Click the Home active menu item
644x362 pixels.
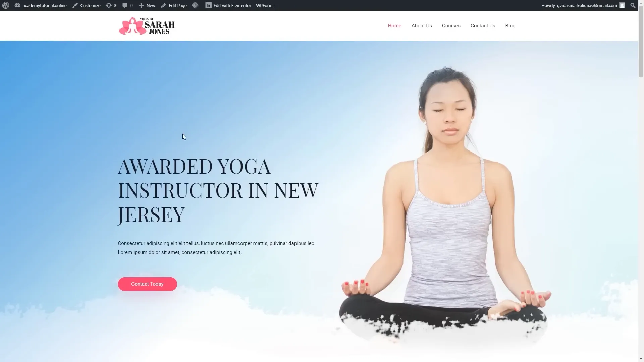394,25
